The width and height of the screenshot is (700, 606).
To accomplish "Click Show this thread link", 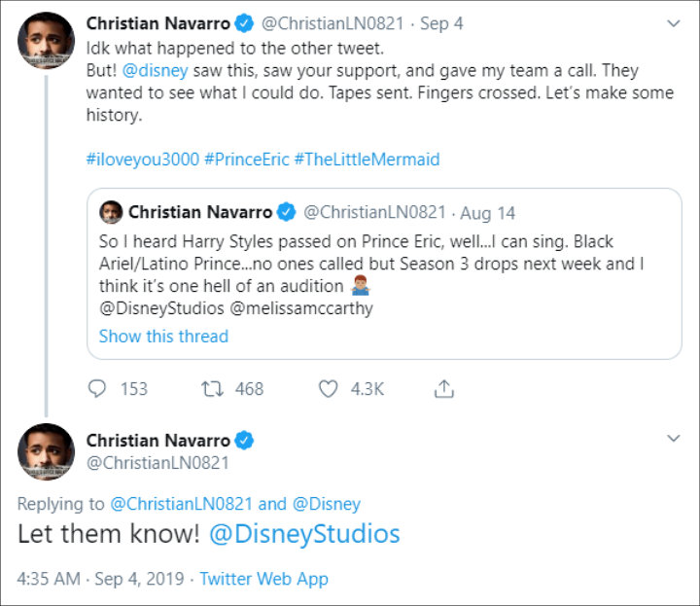I will pos(163,337).
